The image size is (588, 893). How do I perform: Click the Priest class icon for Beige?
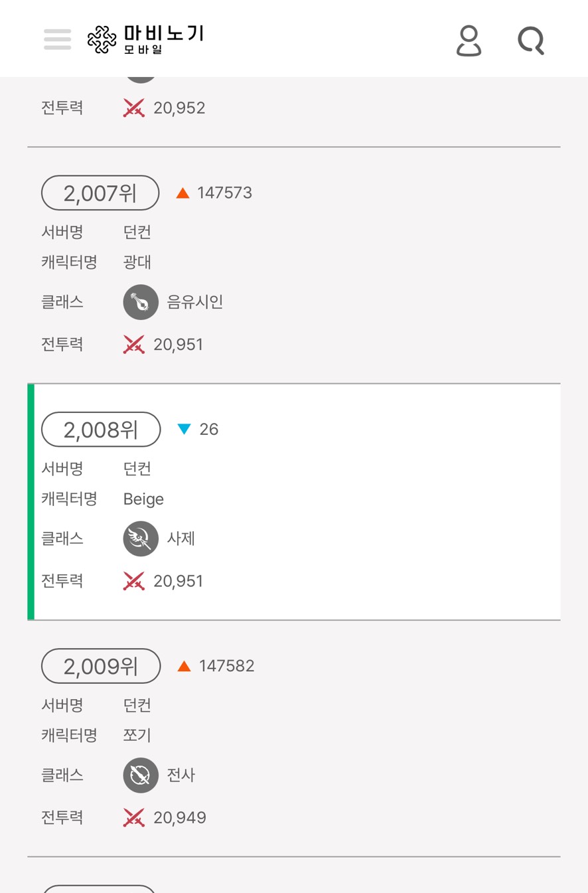(x=141, y=538)
